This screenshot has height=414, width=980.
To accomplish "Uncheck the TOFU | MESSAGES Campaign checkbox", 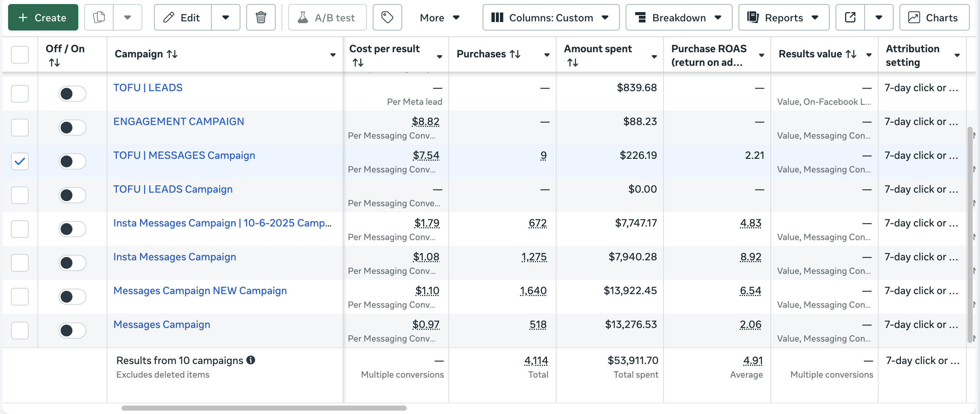I will click(x=20, y=161).
